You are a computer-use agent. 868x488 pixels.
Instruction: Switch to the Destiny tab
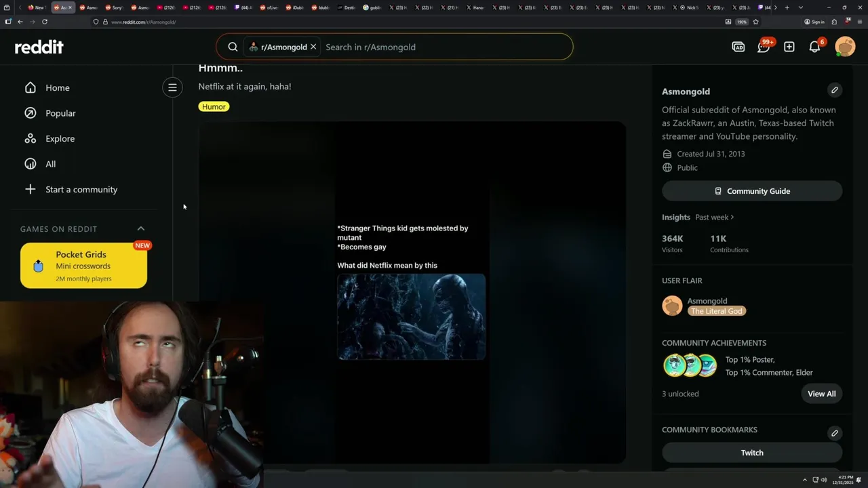click(347, 7)
